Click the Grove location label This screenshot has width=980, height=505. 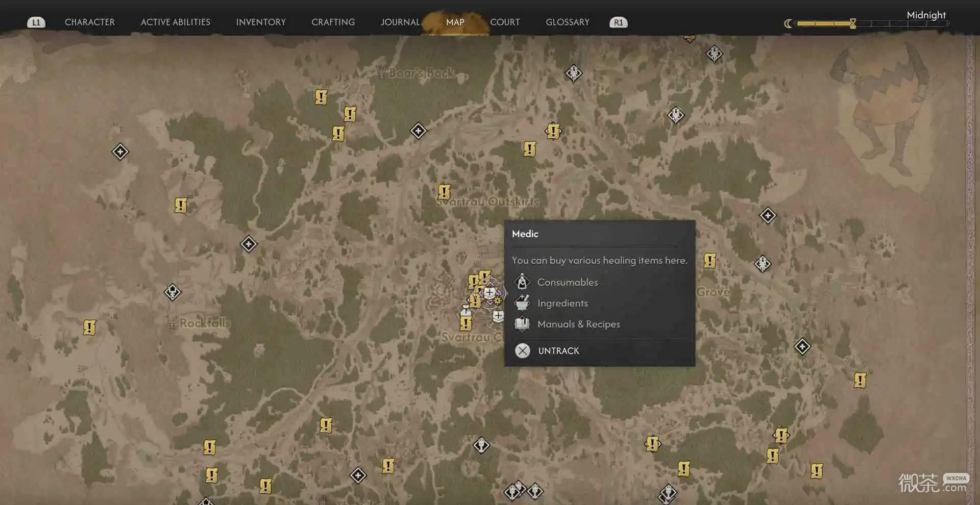(713, 292)
